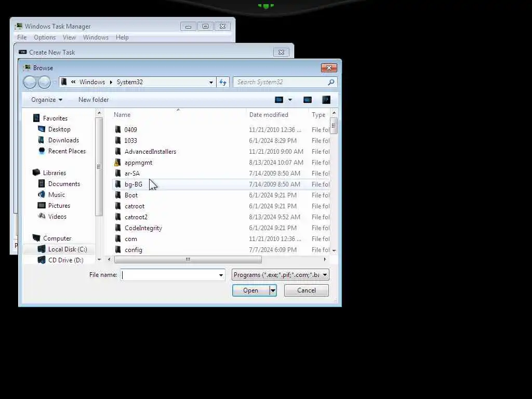The height and width of the screenshot is (399, 532).
Task: Select the Computer node in the navigation pane
Action: tap(57, 238)
